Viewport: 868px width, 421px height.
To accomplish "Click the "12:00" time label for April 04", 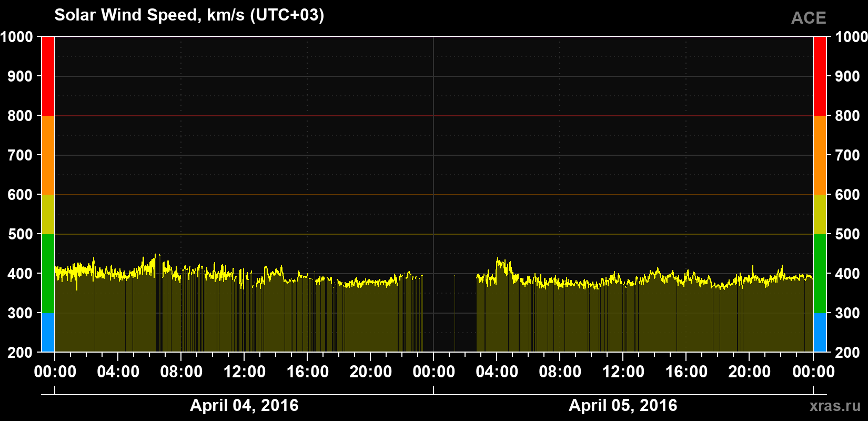I will click(245, 372).
